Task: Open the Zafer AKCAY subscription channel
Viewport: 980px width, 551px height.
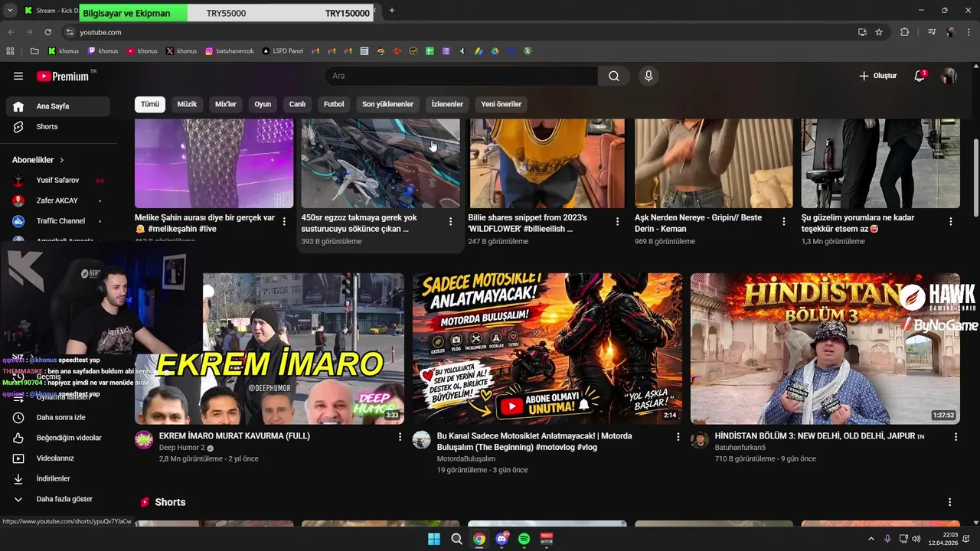Action: tap(58, 201)
